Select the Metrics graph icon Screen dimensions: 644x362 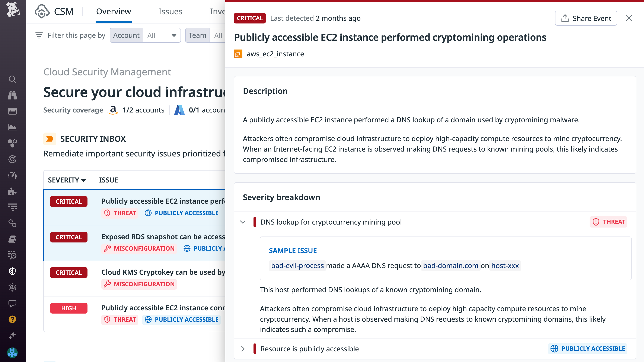pyautogui.click(x=13, y=127)
